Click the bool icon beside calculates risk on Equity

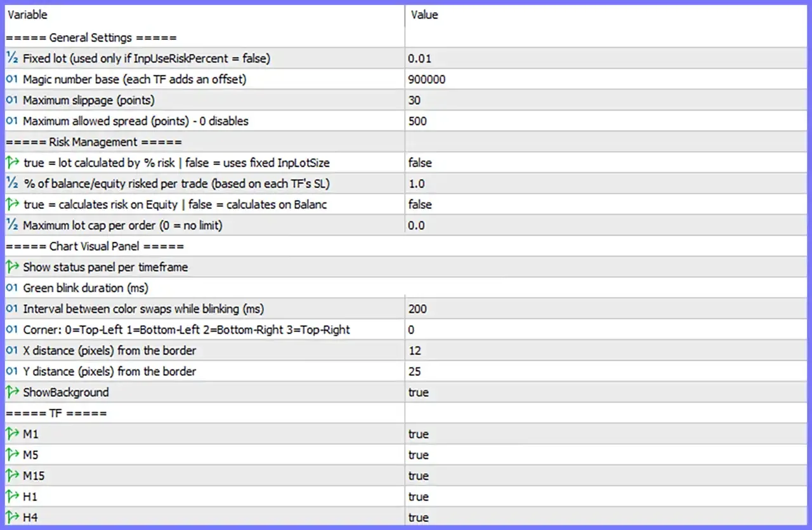(12, 204)
